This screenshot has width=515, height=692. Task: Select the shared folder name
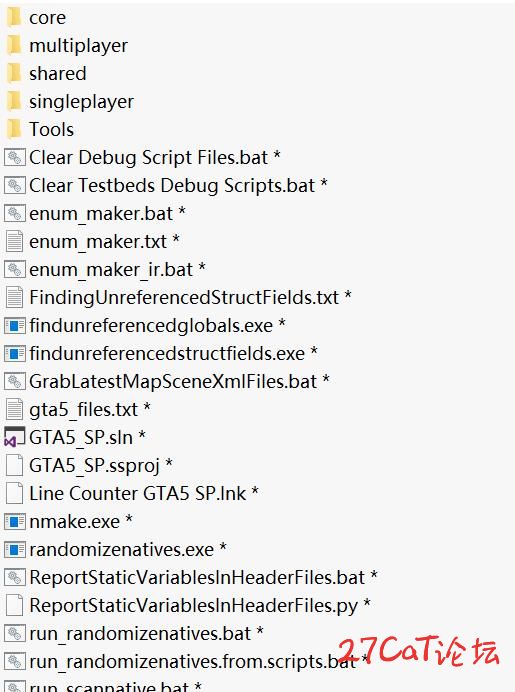[58, 73]
